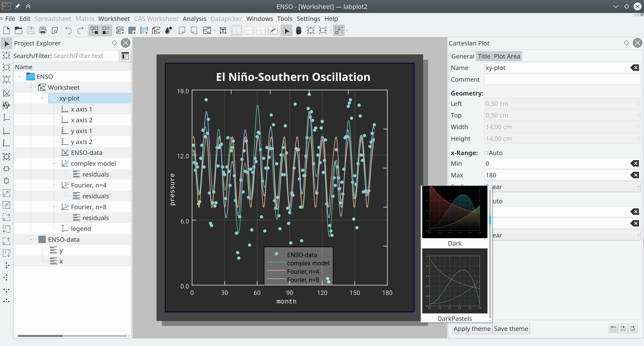
Task: Switch to the Plot Area tab
Action: (x=507, y=57)
